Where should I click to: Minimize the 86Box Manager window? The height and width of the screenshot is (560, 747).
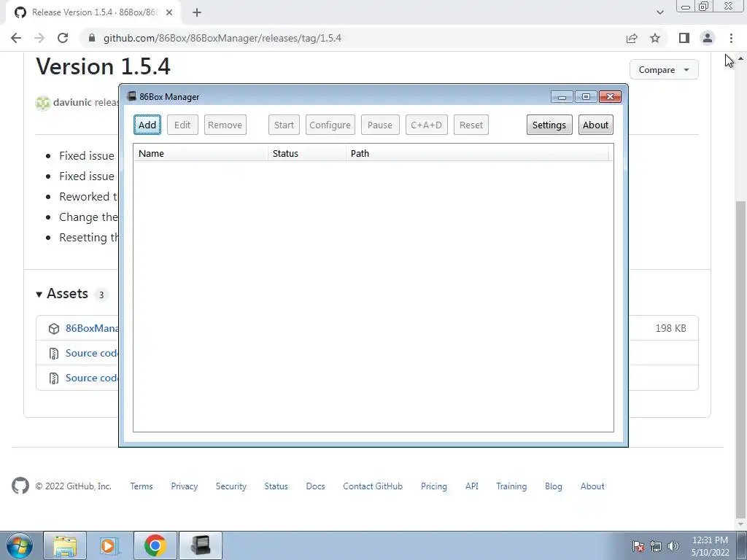click(x=562, y=97)
